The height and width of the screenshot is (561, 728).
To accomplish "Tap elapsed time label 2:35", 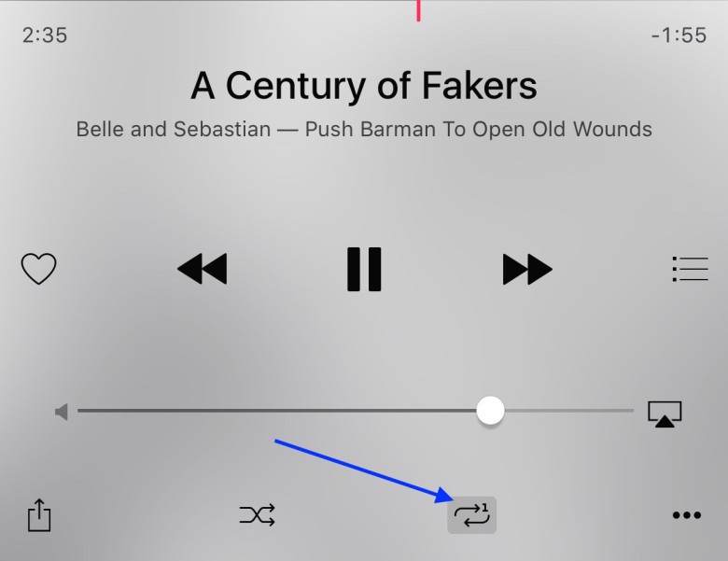I will pos(45,35).
